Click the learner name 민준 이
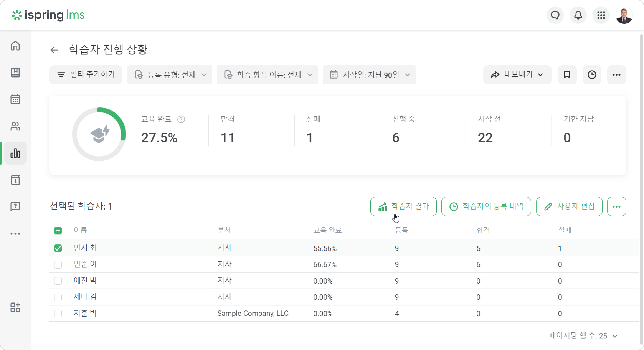Viewport: 644px width, 350px height. pyautogui.click(x=85, y=264)
